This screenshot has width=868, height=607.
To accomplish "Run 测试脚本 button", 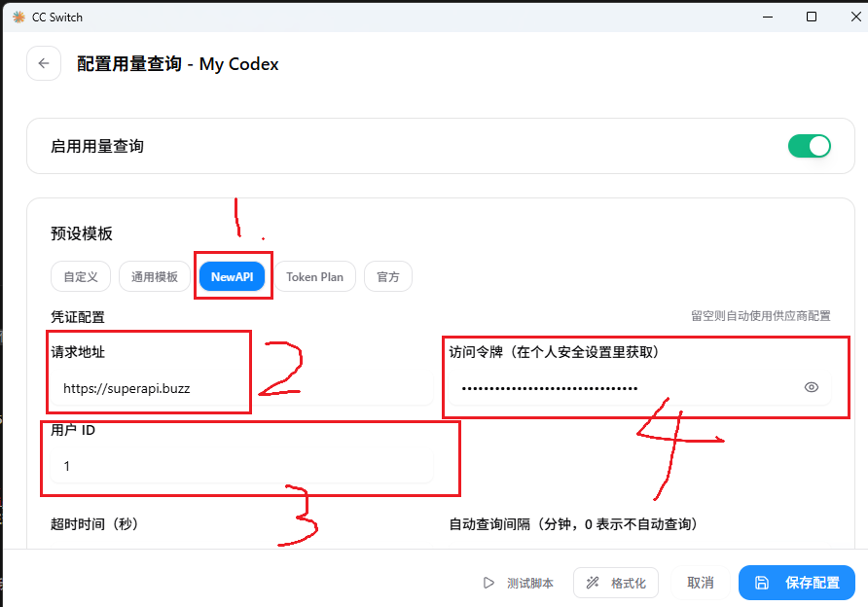I will [518, 584].
